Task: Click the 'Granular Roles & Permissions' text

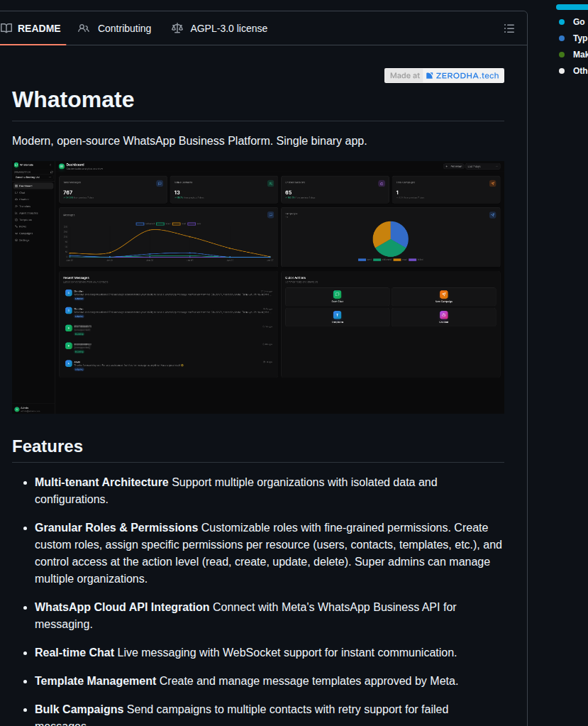Action: pyautogui.click(x=116, y=528)
